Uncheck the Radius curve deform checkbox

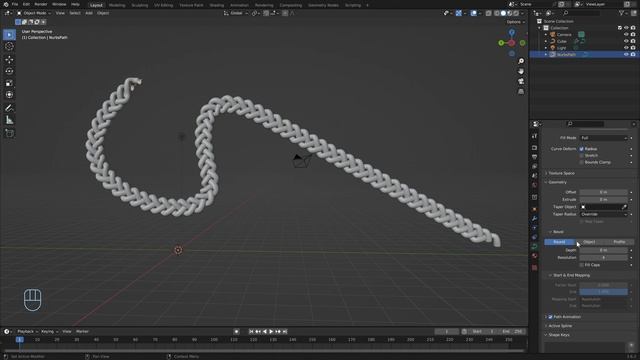pos(582,149)
